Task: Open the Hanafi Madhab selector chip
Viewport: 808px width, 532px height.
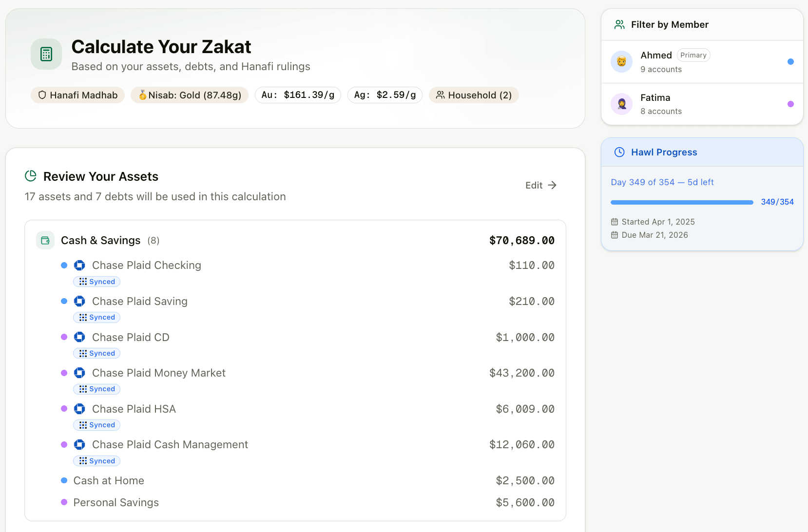Action: [x=78, y=95]
